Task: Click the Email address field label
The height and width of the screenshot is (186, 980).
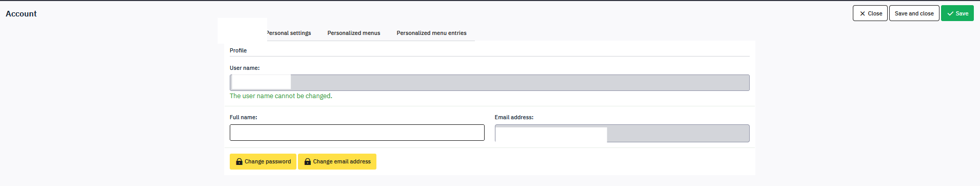Action: (x=514, y=117)
